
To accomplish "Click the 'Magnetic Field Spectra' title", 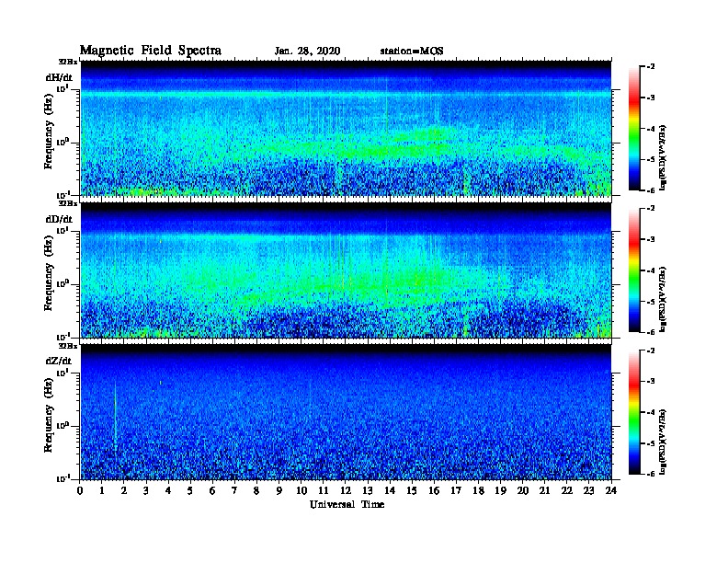I will [x=151, y=51].
